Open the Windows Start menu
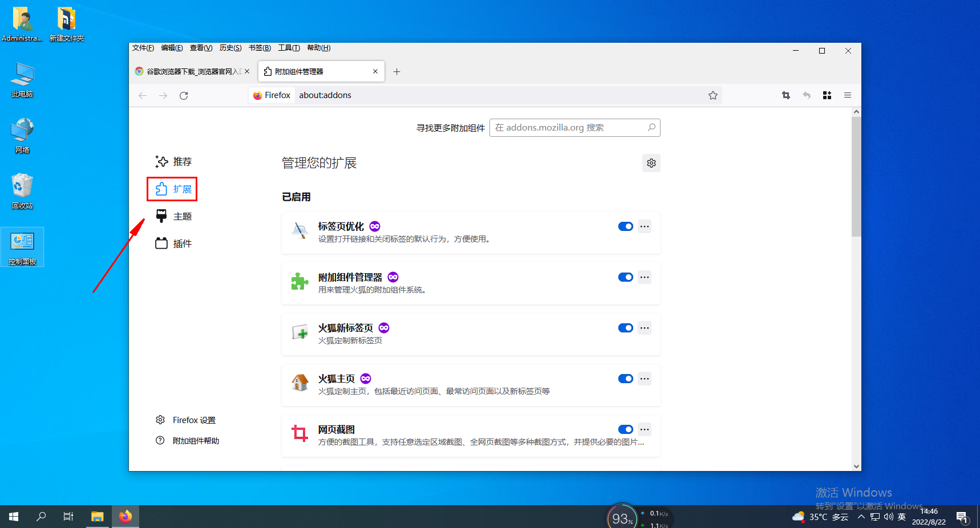Viewport: 980px width, 528px height. 14,517
